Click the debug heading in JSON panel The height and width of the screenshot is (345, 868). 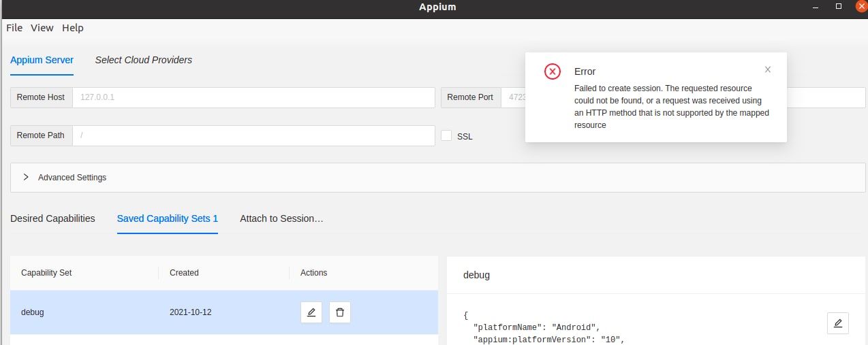[476, 276]
